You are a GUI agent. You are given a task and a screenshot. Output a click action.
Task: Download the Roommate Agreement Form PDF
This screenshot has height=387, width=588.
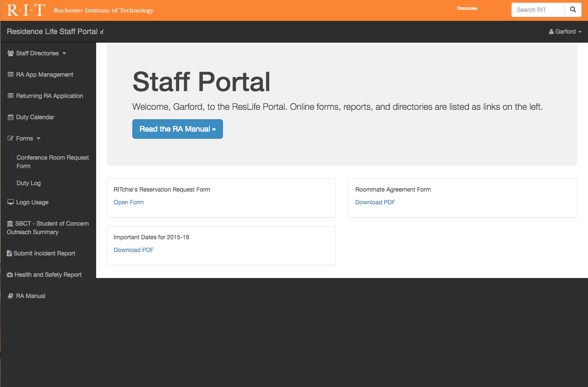point(375,202)
